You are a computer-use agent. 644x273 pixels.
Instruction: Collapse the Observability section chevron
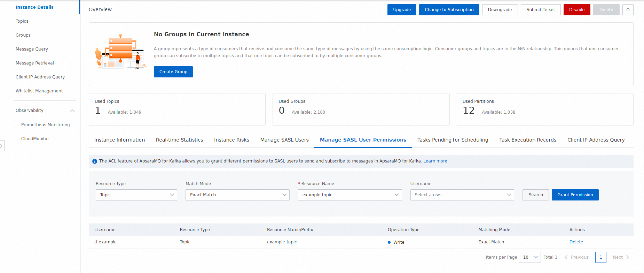72,111
